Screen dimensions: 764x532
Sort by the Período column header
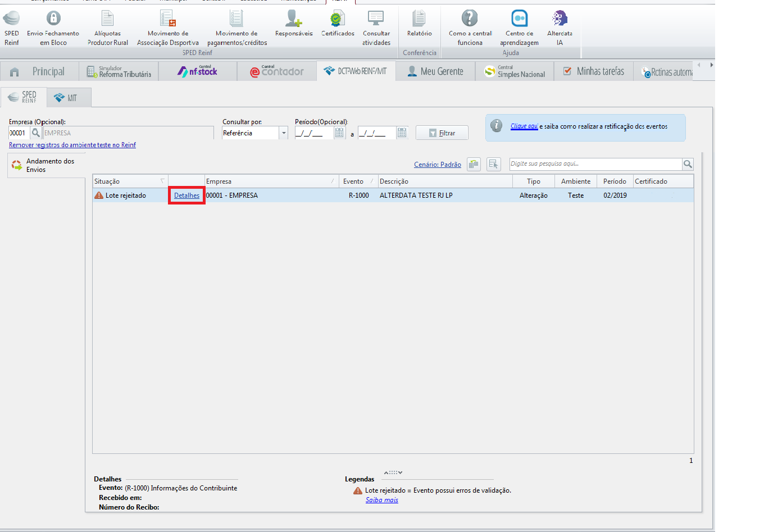coord(615,181)
